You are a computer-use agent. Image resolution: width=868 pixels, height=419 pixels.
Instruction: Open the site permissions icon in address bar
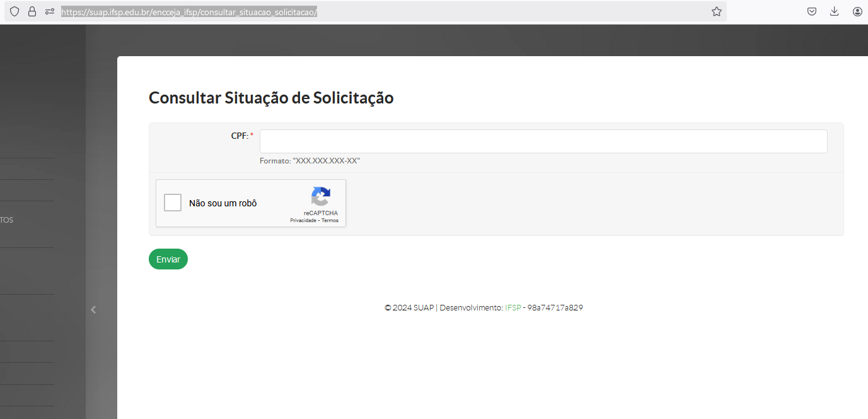click(50, 11)
